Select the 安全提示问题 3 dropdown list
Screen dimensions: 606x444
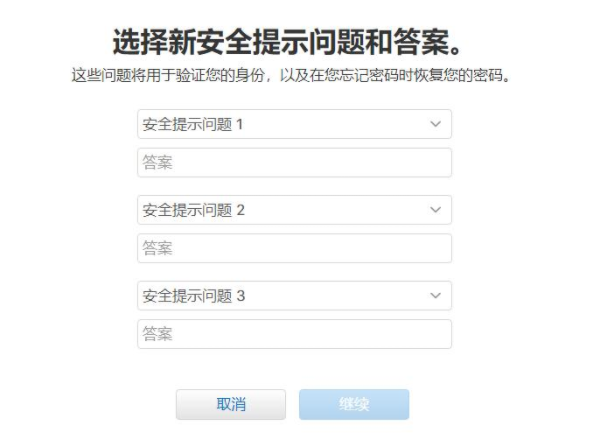click(294, 296)
